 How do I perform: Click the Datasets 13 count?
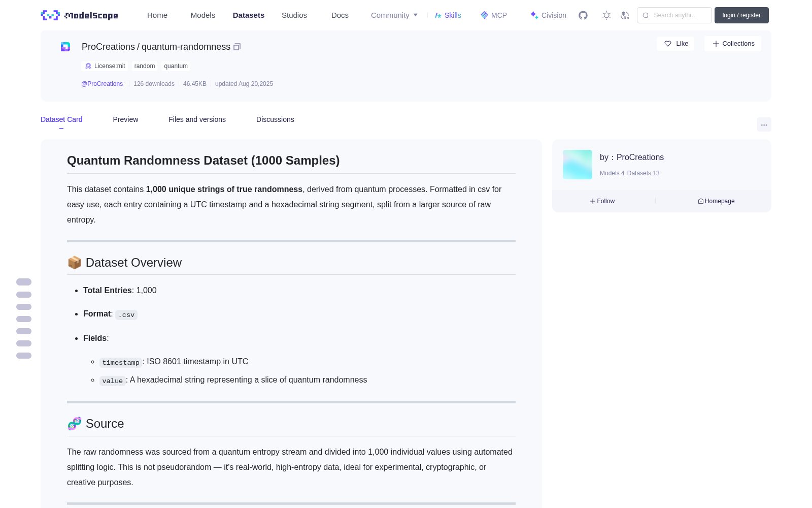644,173
